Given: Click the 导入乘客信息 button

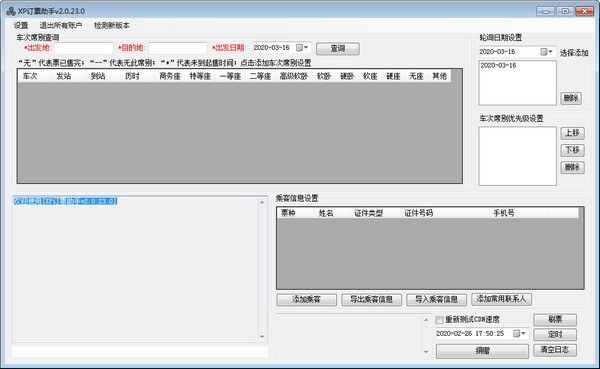Looking at the screenshot, I should (x=437, y=299).
